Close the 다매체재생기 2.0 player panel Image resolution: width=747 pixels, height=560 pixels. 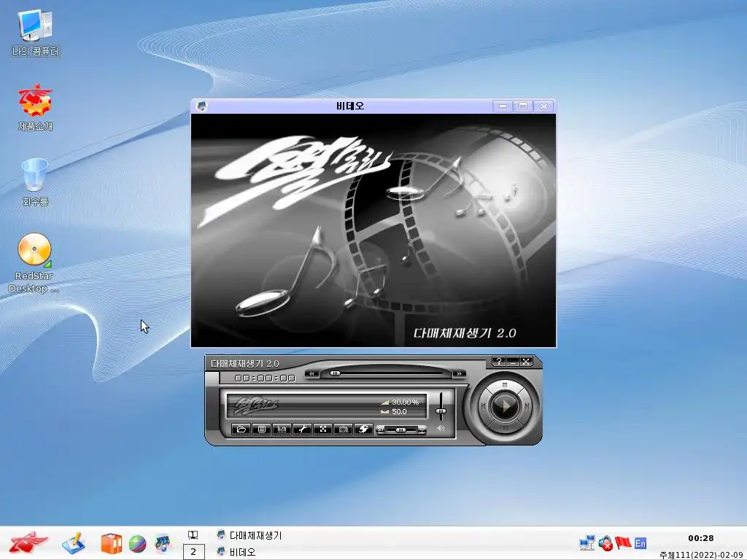(526, 362)
